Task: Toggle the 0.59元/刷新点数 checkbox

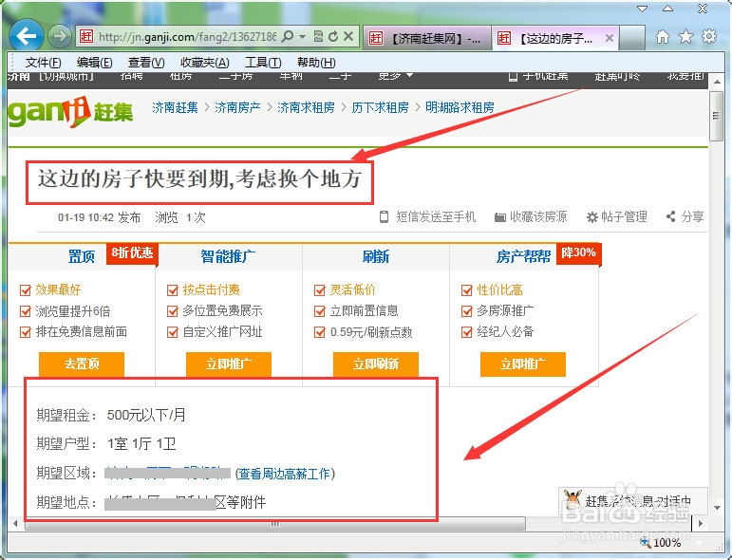Action: point(320,332)
